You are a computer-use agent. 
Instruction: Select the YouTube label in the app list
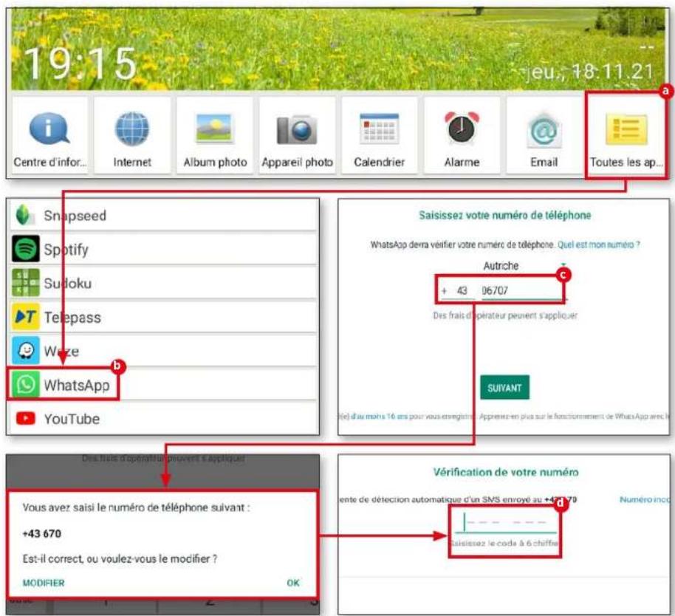click(72, 418)
